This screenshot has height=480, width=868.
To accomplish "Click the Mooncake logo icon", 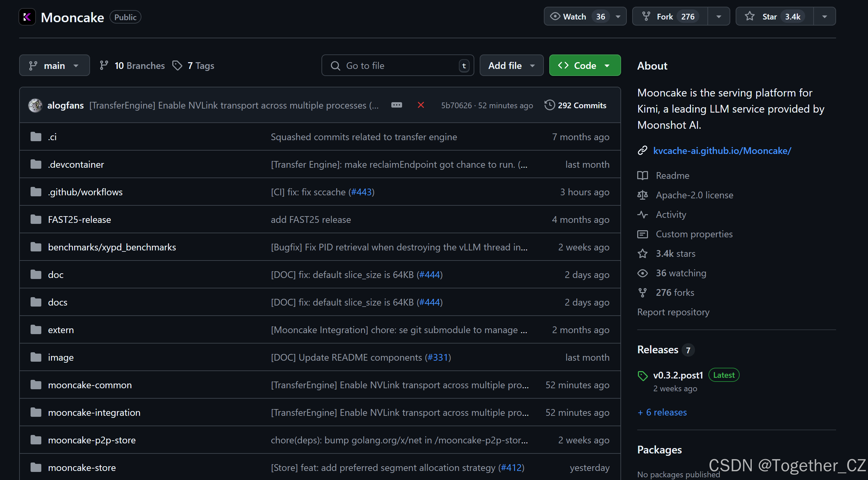I will [x=27, y=17].
